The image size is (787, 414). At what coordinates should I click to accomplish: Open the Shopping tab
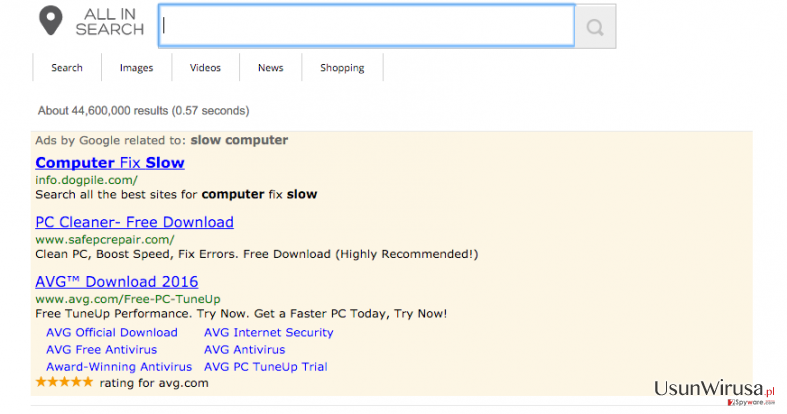(342, 67)
